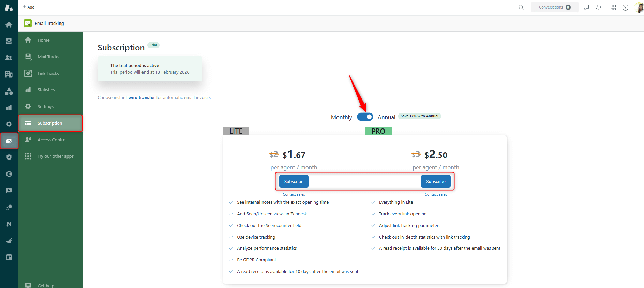Viewport: 644px width, 288px height.
Task: Open Settings in green sidebar
Action: pos(50,106)
